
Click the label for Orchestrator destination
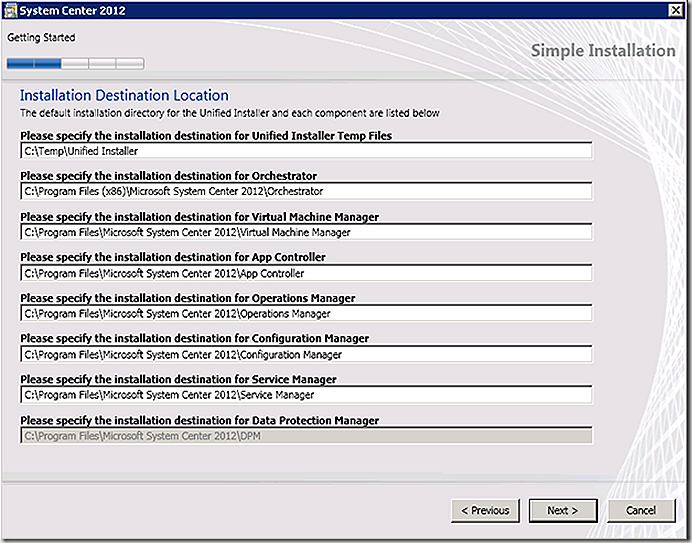(x=169, y=176)
